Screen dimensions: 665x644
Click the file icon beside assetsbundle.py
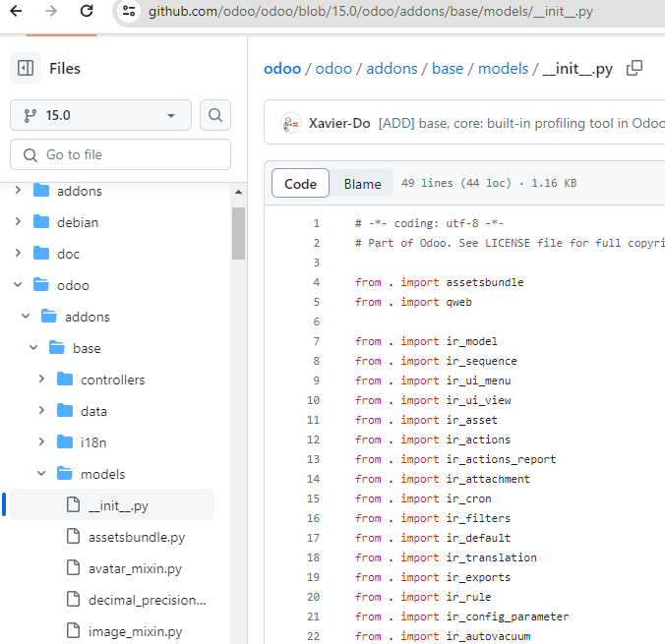[x=74, y=536]
